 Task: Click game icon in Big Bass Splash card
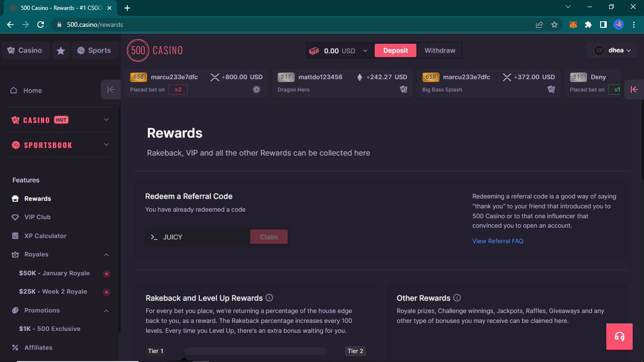tap(551, 90)
